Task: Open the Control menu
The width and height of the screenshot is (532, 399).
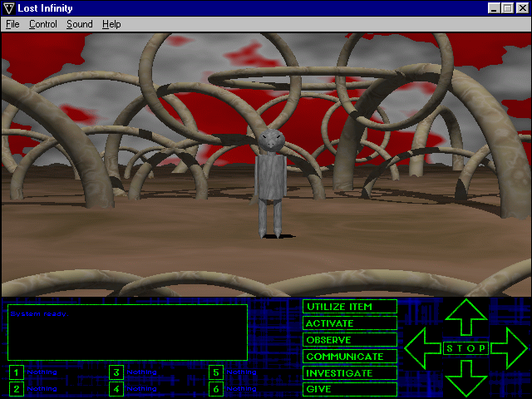Action: (43, 24)
